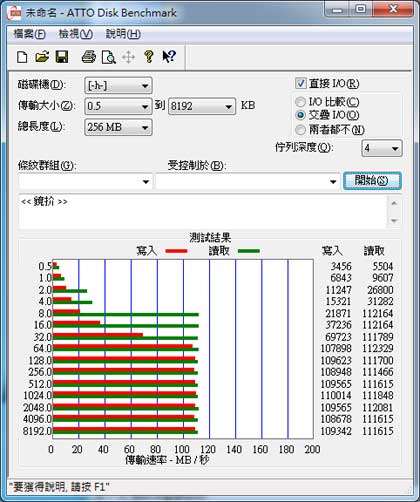
Task: Select the 兩者都不 radio button
Action: coord(300,129)
